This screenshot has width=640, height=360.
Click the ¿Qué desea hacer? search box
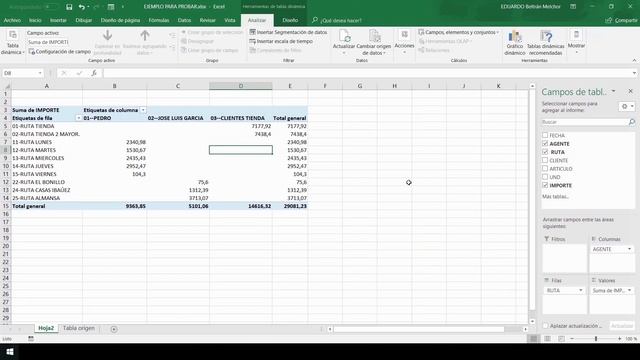[x=337, y=20]
